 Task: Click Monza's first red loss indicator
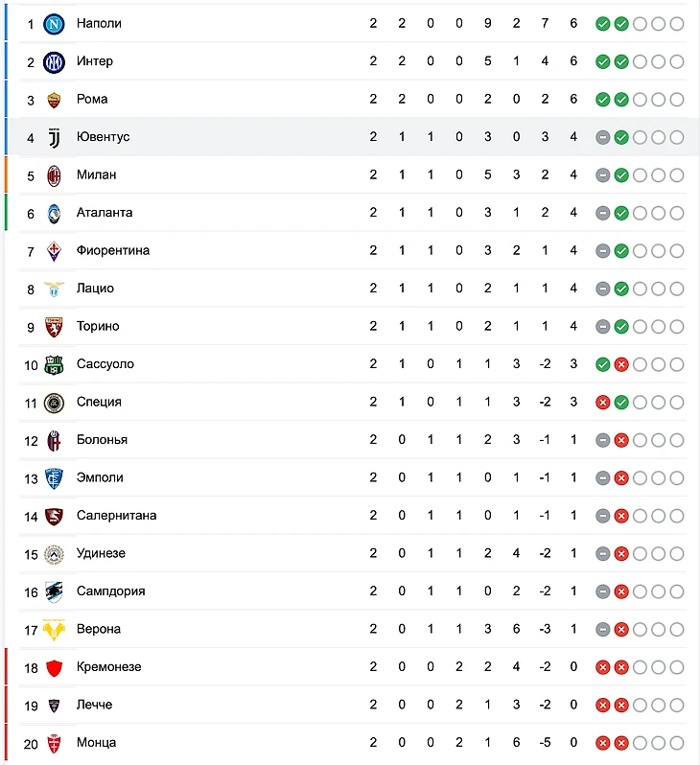tap(602, 743)
